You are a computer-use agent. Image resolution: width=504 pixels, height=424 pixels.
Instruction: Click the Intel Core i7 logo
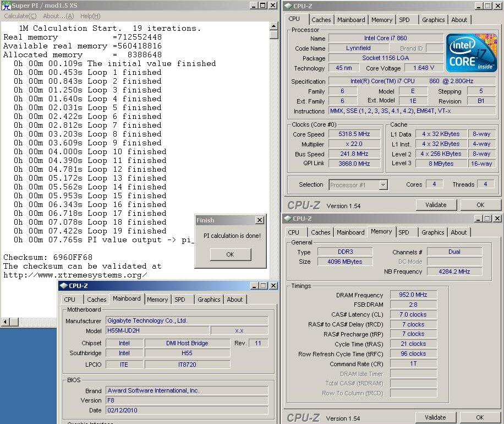(x=471, y=52)
